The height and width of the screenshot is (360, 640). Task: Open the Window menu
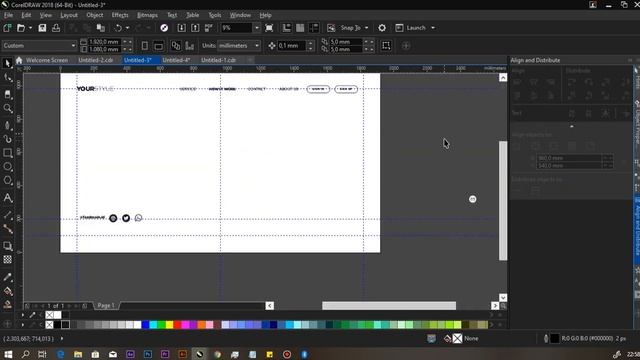point(240,15)
